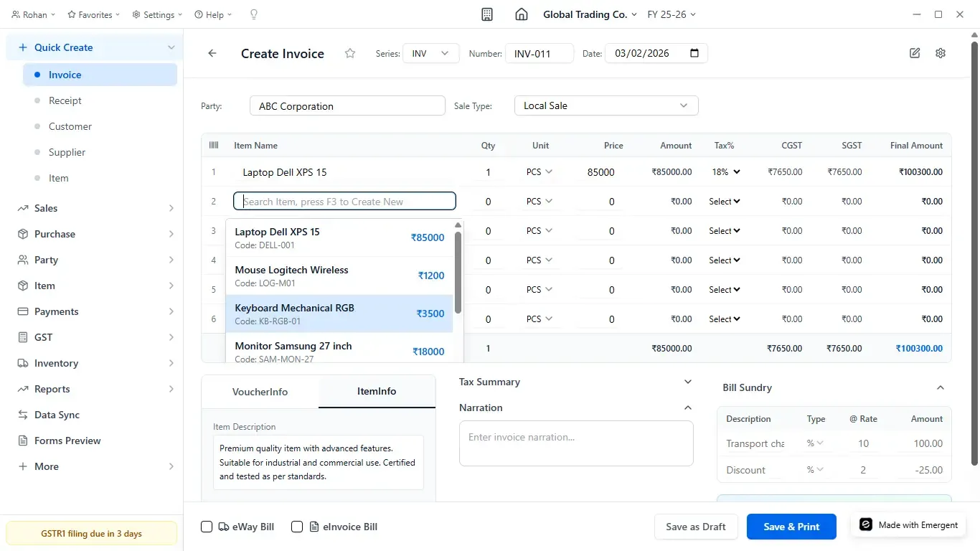Screen dimensions: 980x551
Task: Check the eInvoice Bill checkbox
Action: [296, 527]
